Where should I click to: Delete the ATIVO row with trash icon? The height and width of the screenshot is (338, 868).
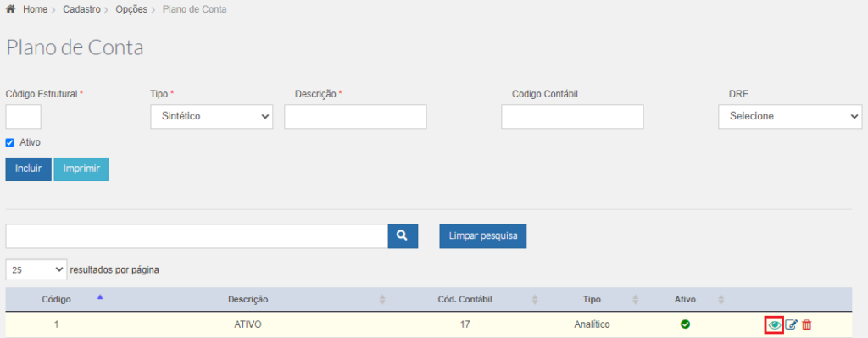click(807, 324)
